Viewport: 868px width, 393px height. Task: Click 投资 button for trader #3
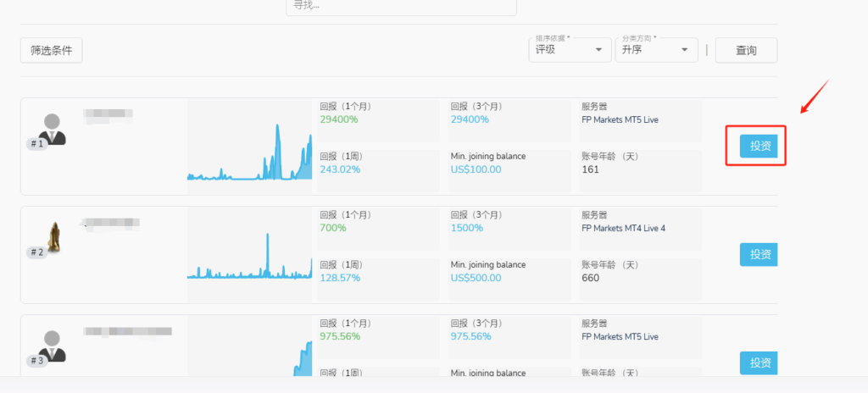tap(759, 363)
